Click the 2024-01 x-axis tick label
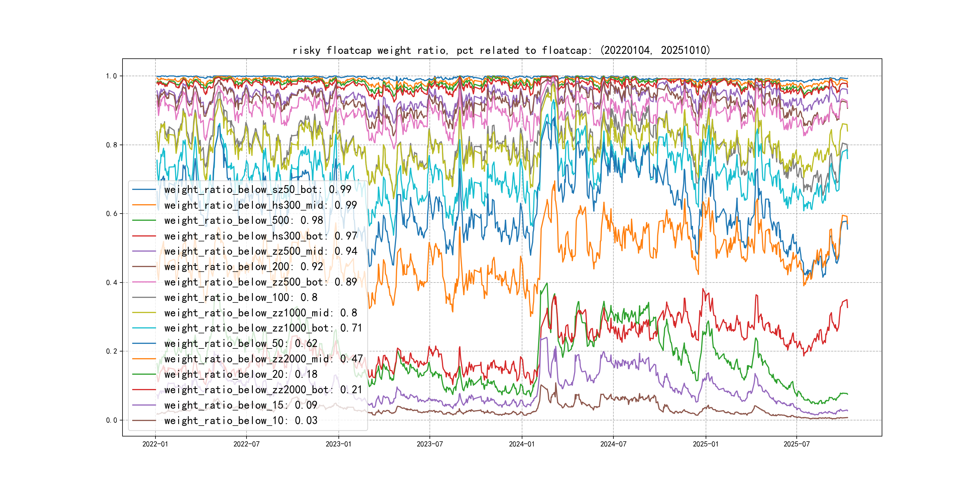Viewport: 980px width, 490px height. [x=521, y=444]
